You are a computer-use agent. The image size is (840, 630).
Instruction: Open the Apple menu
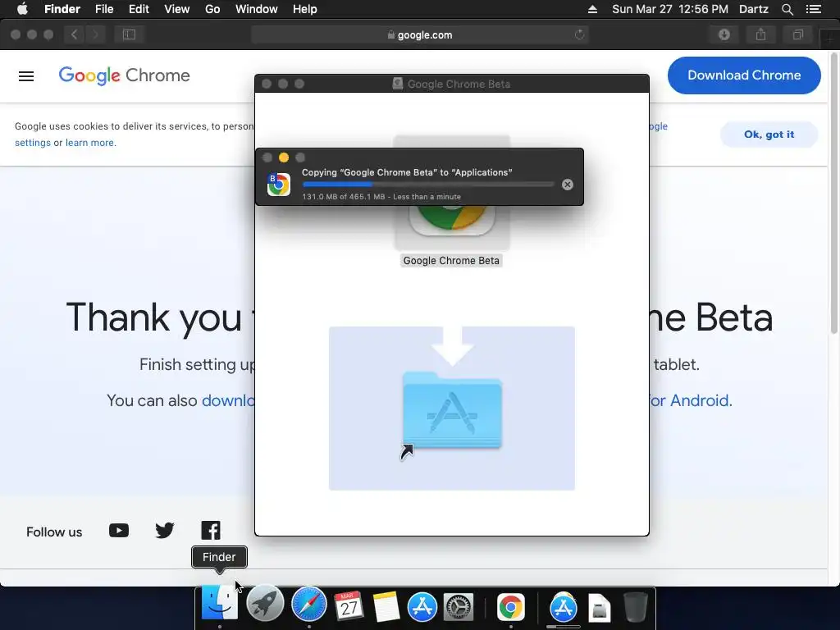(x=22, y=9)
